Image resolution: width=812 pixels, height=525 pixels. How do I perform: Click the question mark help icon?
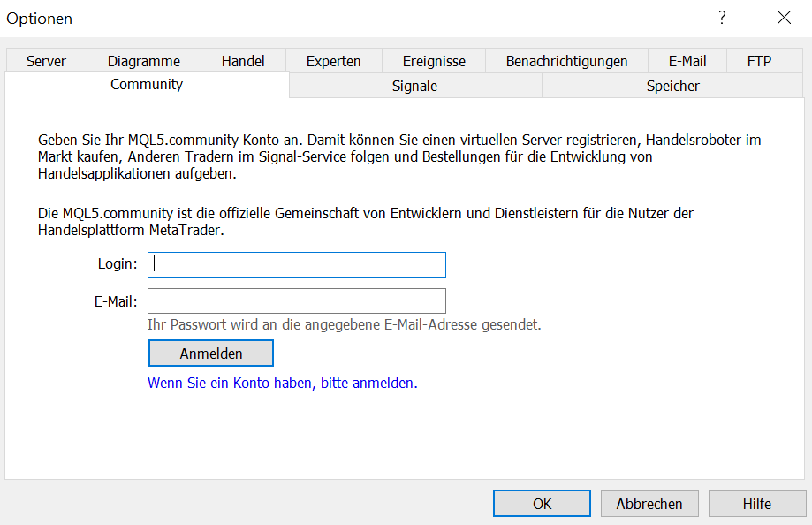[x=722, y=18]
